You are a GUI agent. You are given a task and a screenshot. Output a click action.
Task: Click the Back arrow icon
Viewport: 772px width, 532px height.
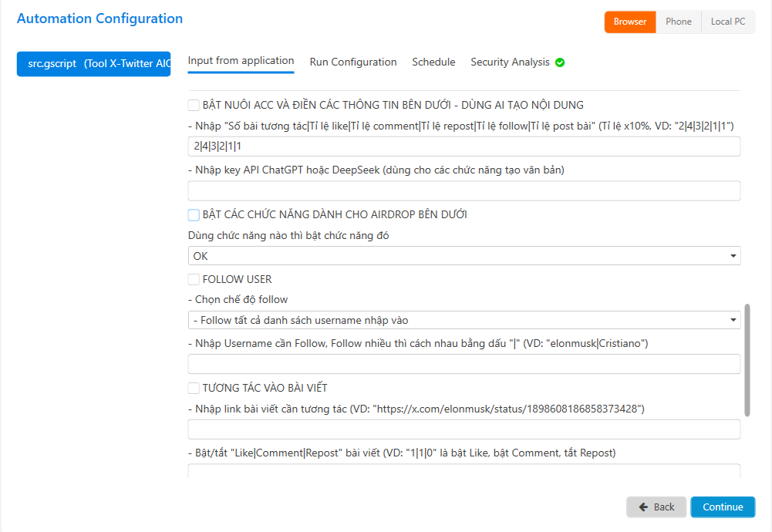pyautogui.click(x=642, y=507)
